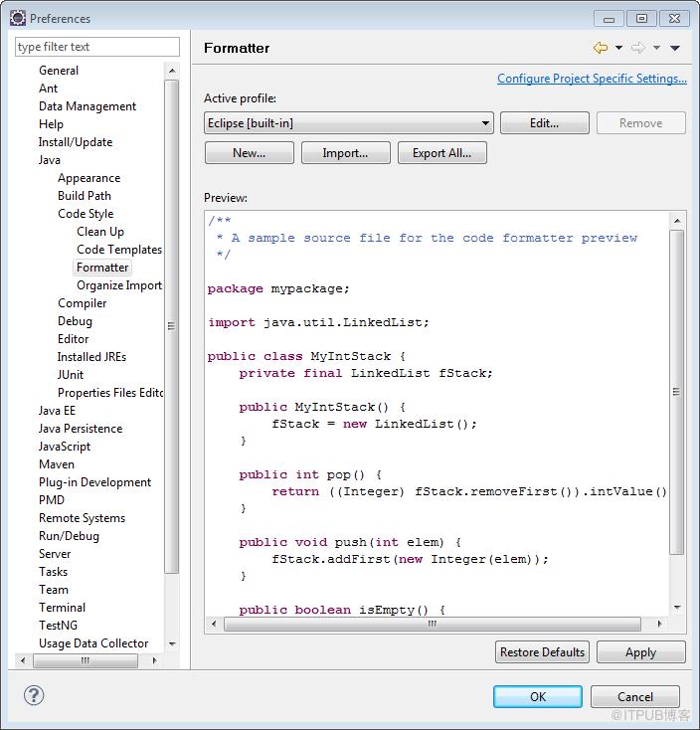Open the Active profile combo box
700x730 pixels.
coord(349,123)
